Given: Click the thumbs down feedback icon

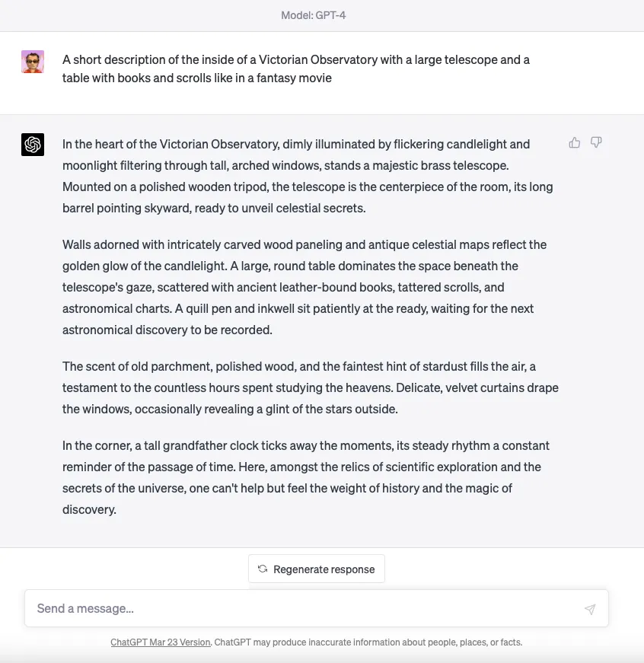Looking at the screenshot, I should click(x=596, y=142).
